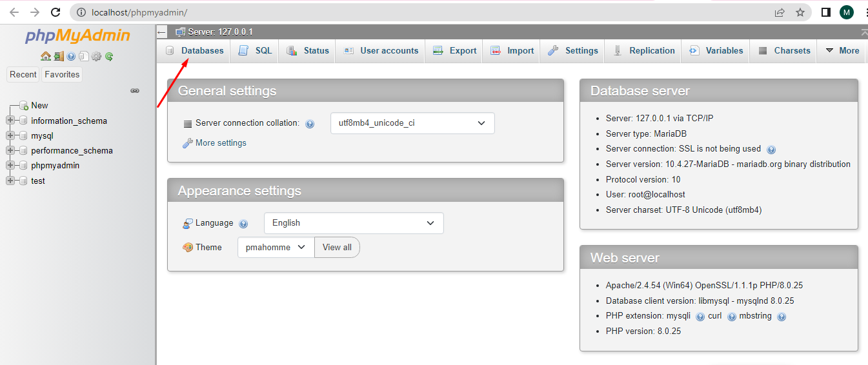
Task: Open the More settings link
Action: pos(221,143)
